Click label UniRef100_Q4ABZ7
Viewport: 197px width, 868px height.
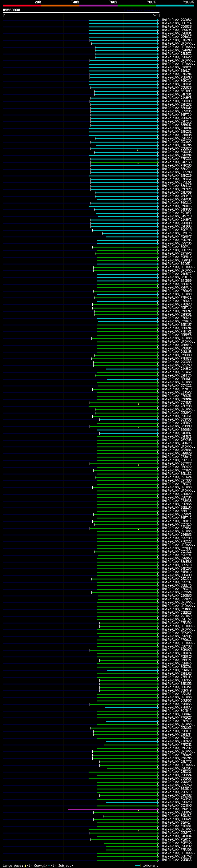pos(176,274)
